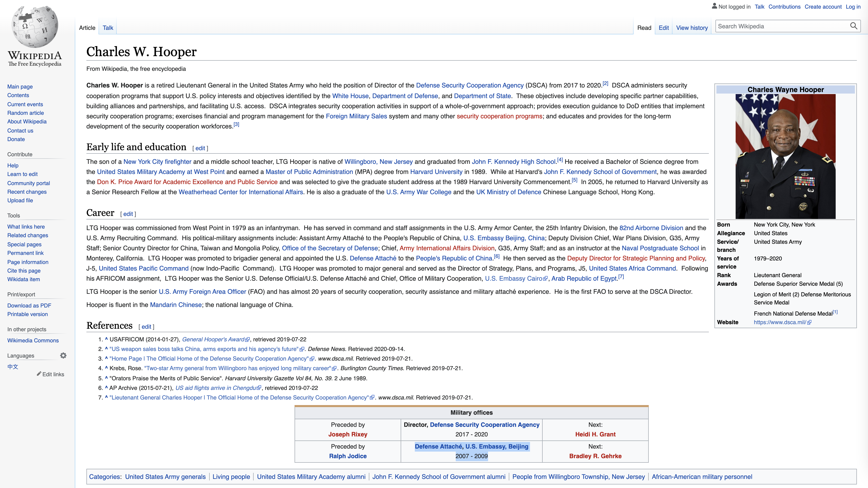This screenshot has height=488, width=868.
Task: Open Heidi H. Grant successor link
Action: coord(595,434)
